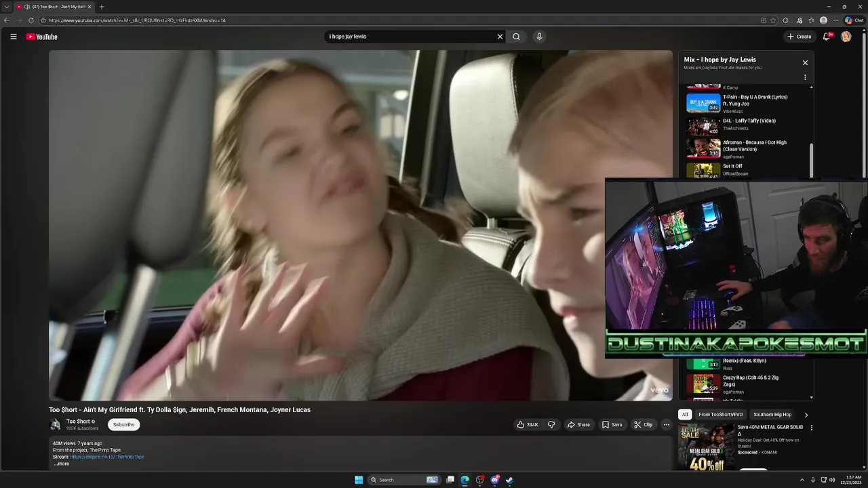Open the tab actions dropdown chevron

pos(7,7)
